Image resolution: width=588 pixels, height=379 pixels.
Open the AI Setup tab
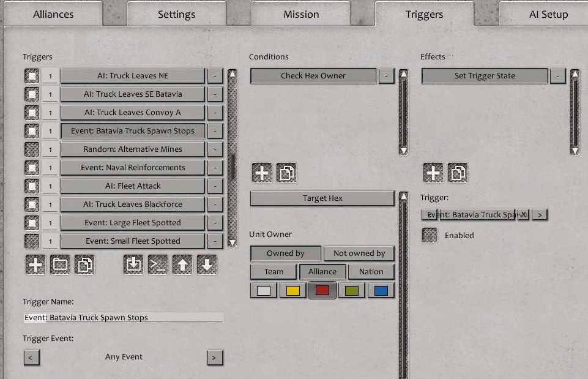point(546,13)
